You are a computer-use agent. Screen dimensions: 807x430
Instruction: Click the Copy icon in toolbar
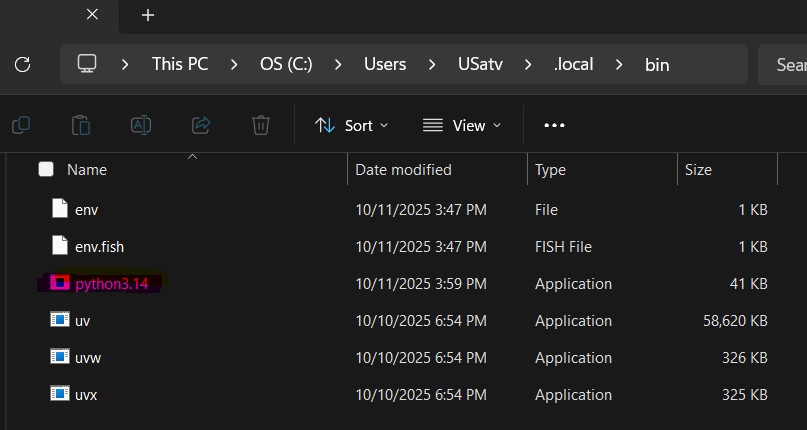21,125
